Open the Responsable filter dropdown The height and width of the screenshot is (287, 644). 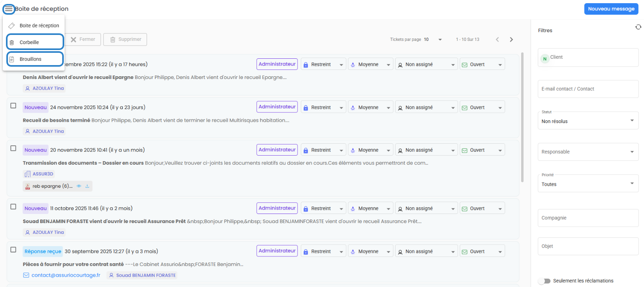[x=588, y=152]
